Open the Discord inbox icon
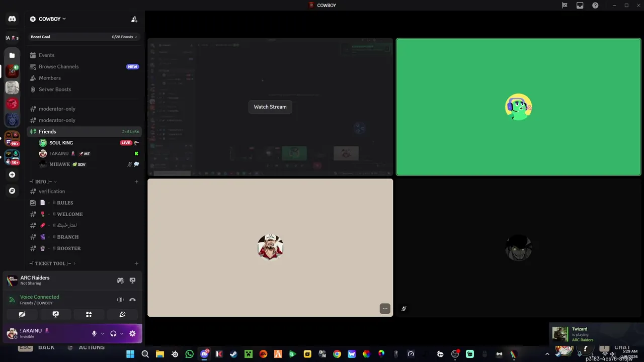 (x=580, y=6)
